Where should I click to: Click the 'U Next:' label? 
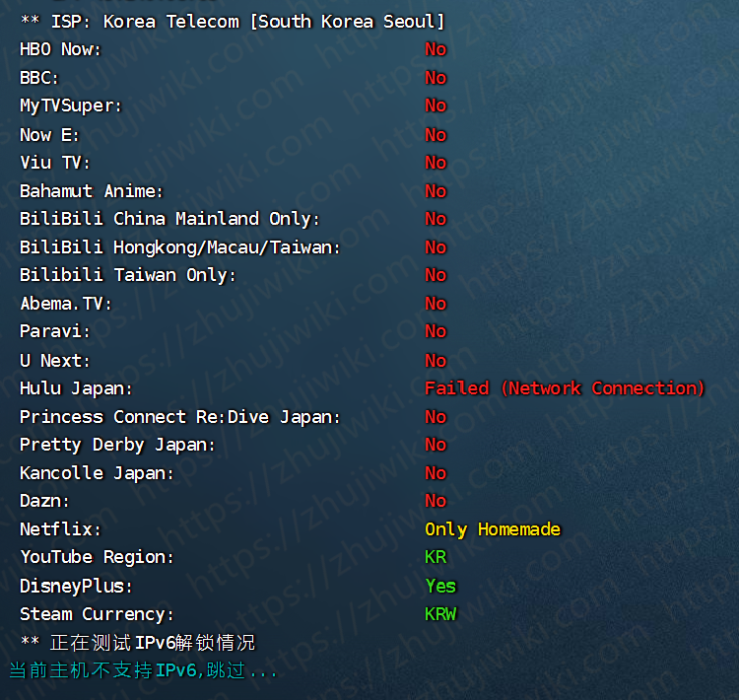[x=54, y=361]
